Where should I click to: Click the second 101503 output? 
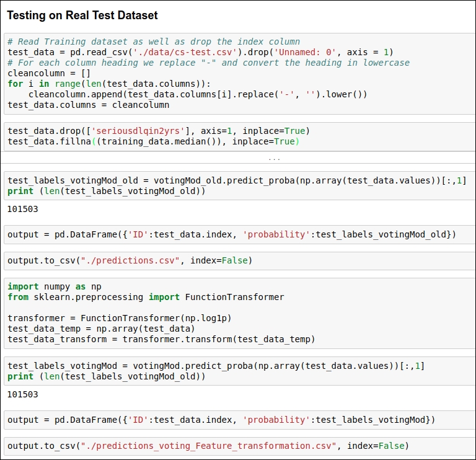(23, 394)
